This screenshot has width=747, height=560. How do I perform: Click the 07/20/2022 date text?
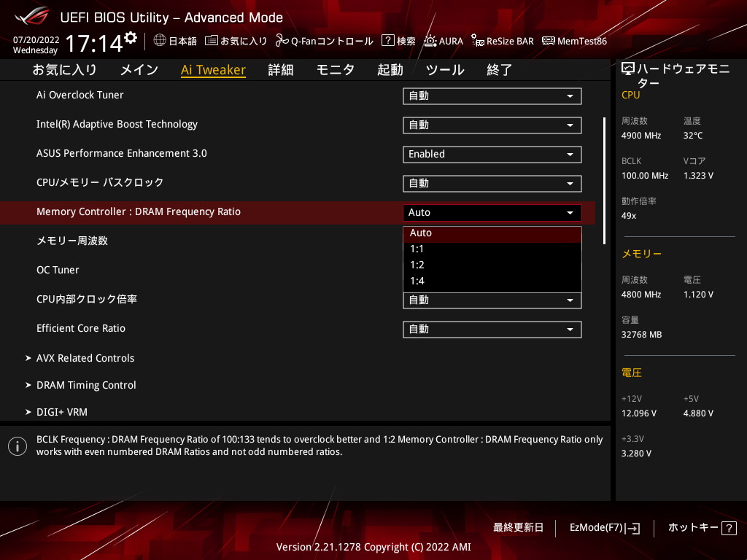(x=36, y=40)
